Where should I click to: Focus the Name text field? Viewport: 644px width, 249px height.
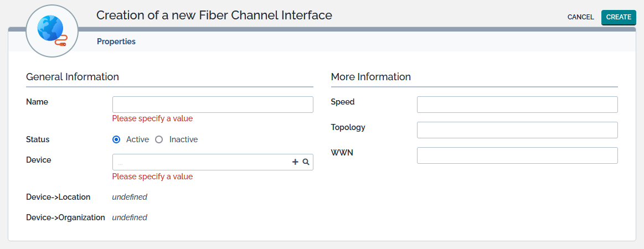pyautogui.click(x=213, y=105)
